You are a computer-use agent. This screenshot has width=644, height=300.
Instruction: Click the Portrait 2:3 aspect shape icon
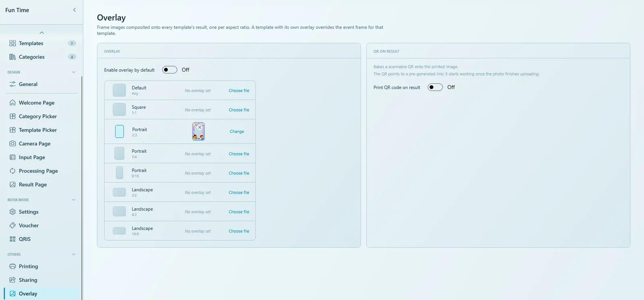pos(120,131)
